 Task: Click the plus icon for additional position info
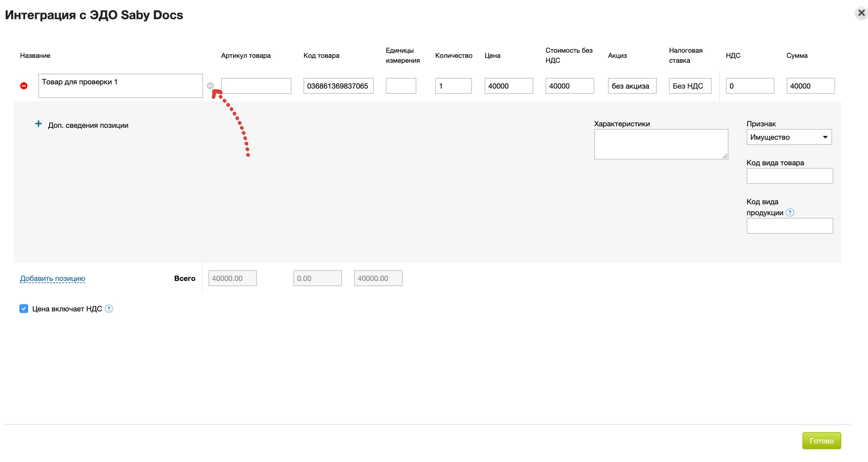click(38, 124)
